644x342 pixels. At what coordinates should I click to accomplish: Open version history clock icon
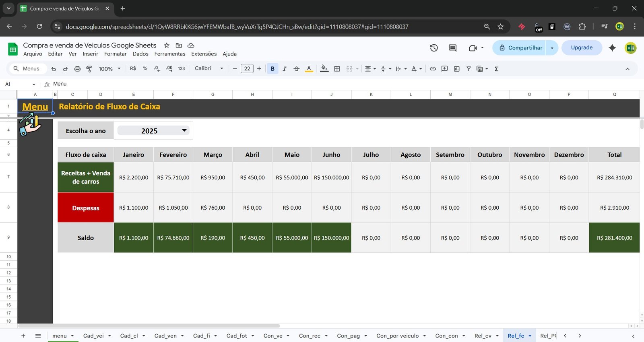click(x=434, y=48)
